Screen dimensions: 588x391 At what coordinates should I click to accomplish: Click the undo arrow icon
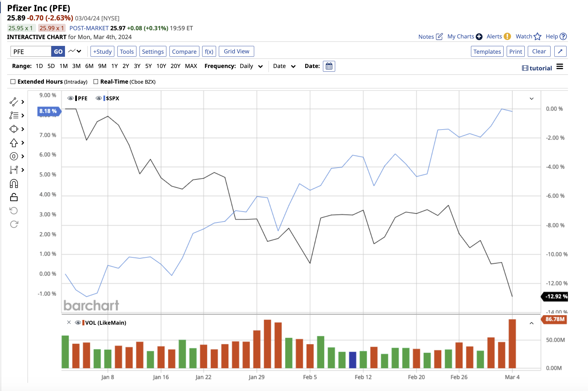coord(14,210)
